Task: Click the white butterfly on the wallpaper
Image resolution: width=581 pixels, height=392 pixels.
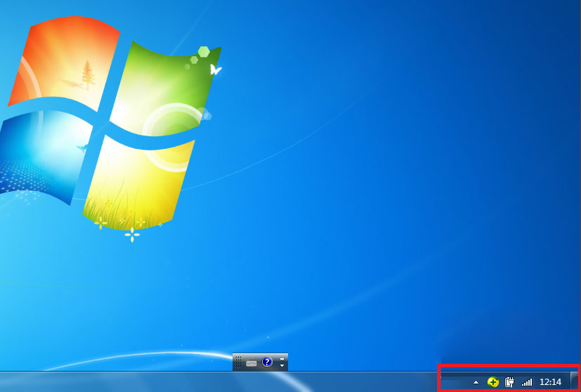Action: [x=216, y=70]
